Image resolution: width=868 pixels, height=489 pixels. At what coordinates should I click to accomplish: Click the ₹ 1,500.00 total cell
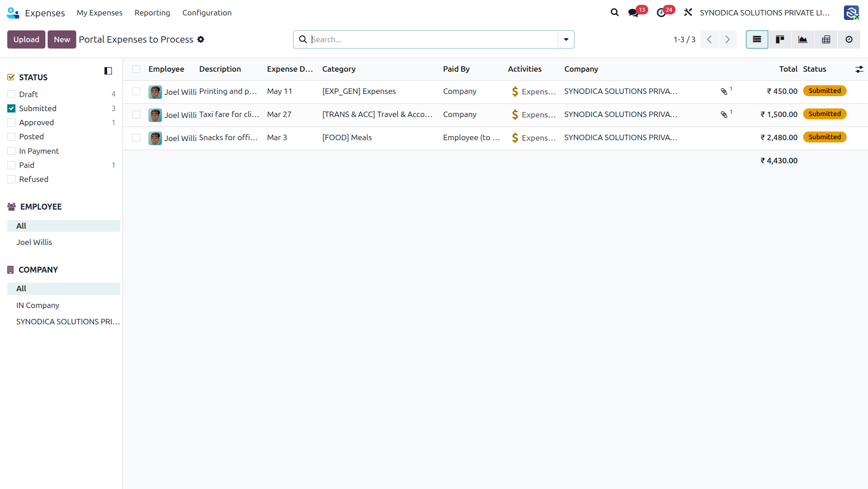[779, 114]
